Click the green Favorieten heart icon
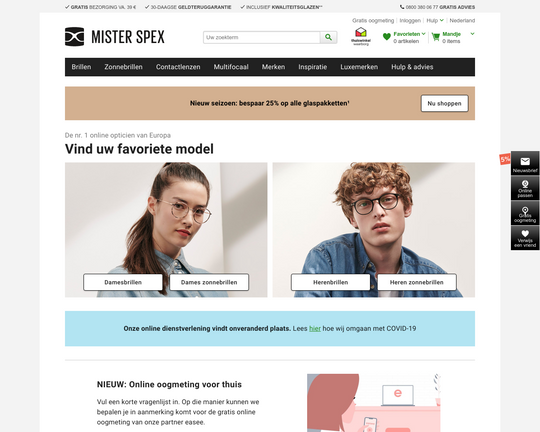This screenshot has height=432, width=540. point(387,37)
